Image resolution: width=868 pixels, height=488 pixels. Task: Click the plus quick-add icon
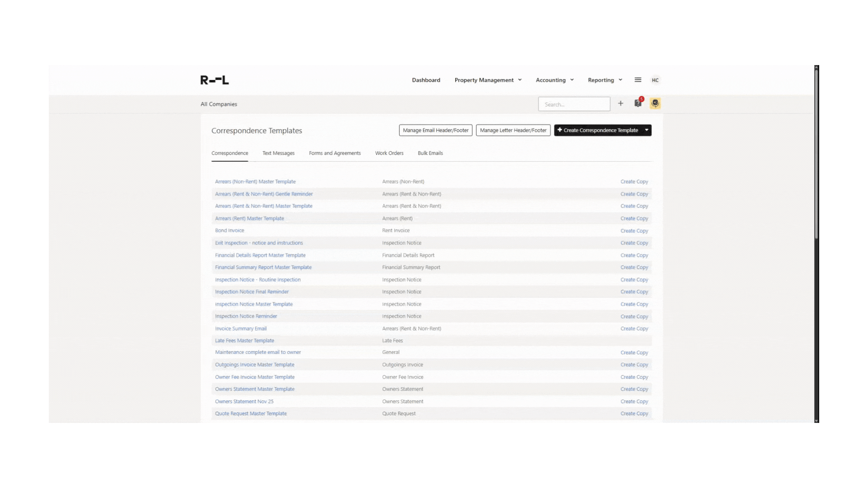(x=621, y=103)
